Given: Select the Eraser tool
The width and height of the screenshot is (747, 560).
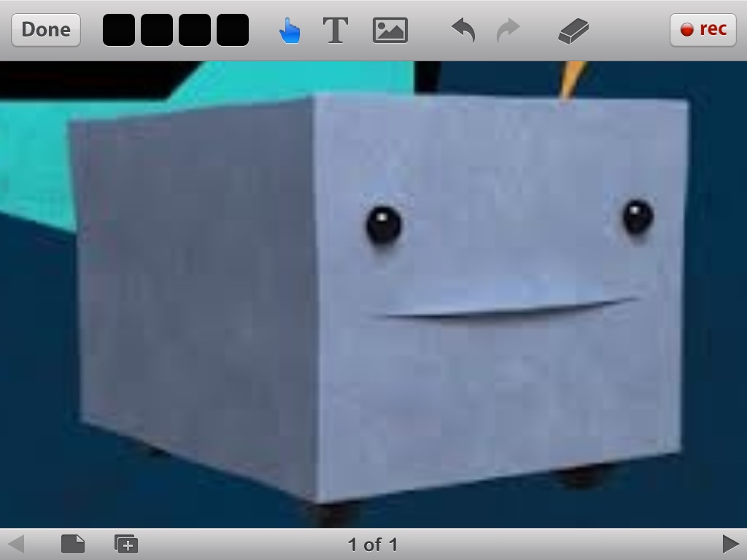Looking at the screenshot, I should pyautogui.click(x=573, y=31).
